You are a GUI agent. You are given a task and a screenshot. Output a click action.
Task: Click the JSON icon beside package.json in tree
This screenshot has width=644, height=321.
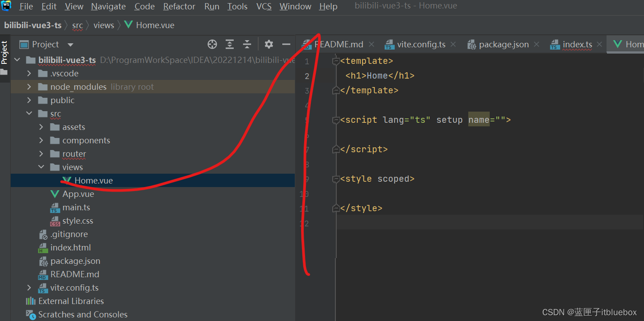click(43, 261)
